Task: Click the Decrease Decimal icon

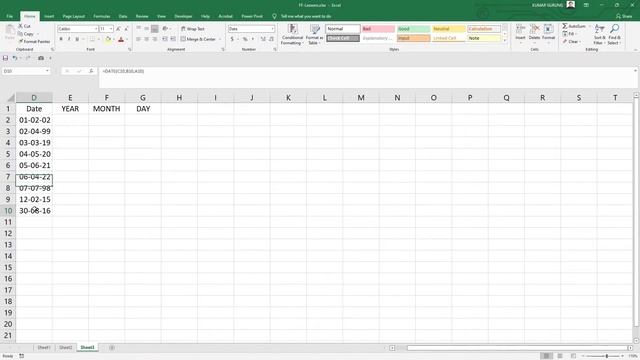Action: 271,39
